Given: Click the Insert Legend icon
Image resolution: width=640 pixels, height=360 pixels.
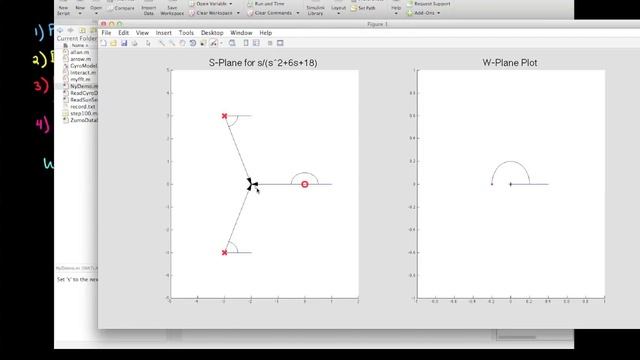Looking at the screenshot, I should point(256,43).
